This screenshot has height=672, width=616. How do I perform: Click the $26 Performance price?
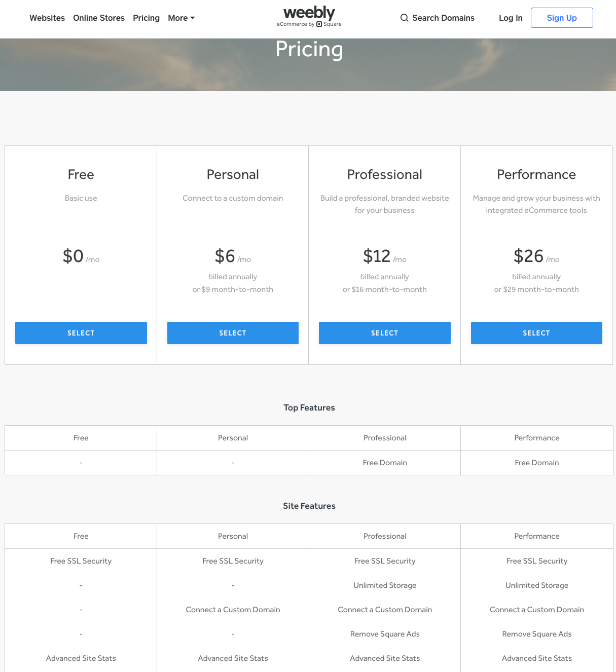(528, 256)
